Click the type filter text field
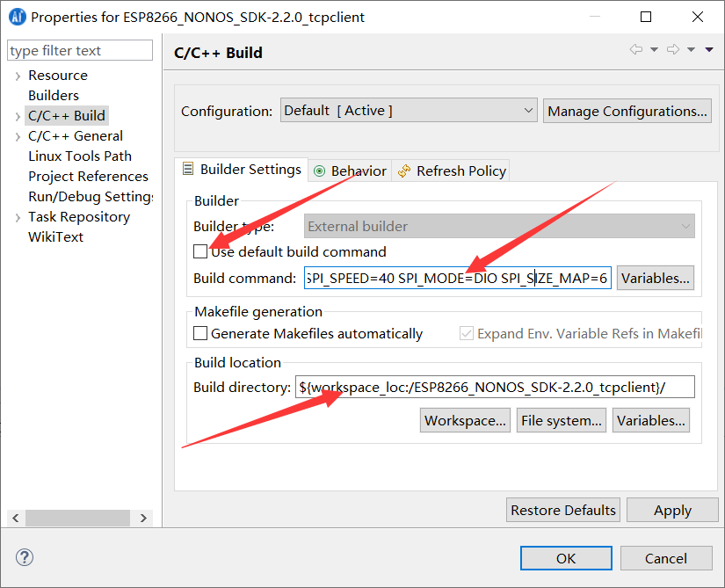 [x=79, y=50]
